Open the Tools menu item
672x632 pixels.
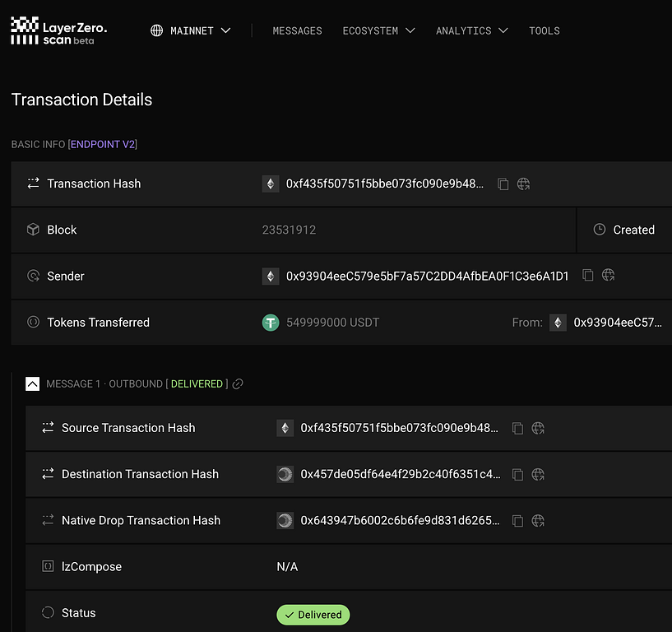pyautogui.click(x=544, y=30)
